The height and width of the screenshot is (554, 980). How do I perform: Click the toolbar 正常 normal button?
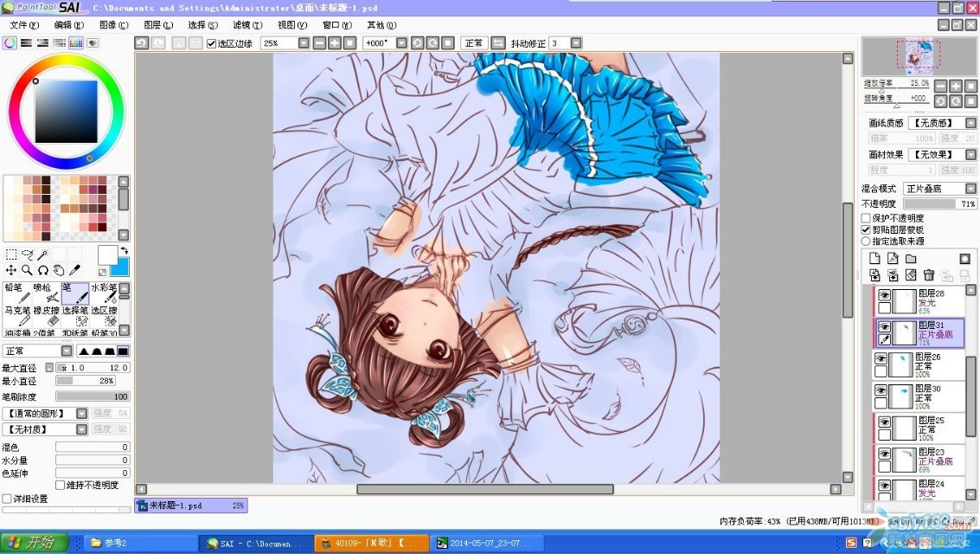[474, 43]
